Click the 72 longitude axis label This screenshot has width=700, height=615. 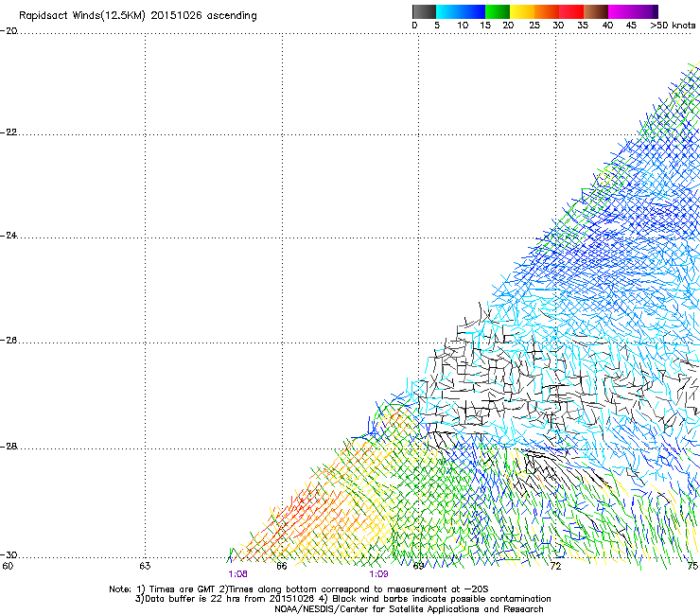(555, 566)
